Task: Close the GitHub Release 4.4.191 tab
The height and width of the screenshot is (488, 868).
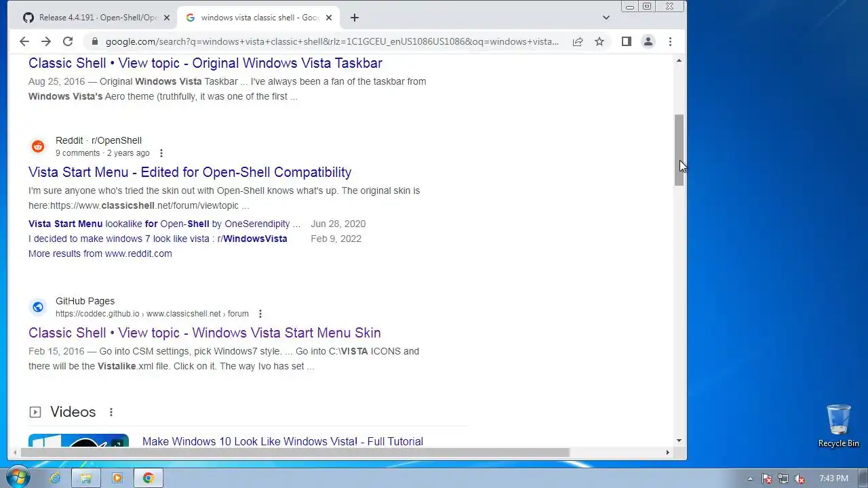Action: (167, 18)
